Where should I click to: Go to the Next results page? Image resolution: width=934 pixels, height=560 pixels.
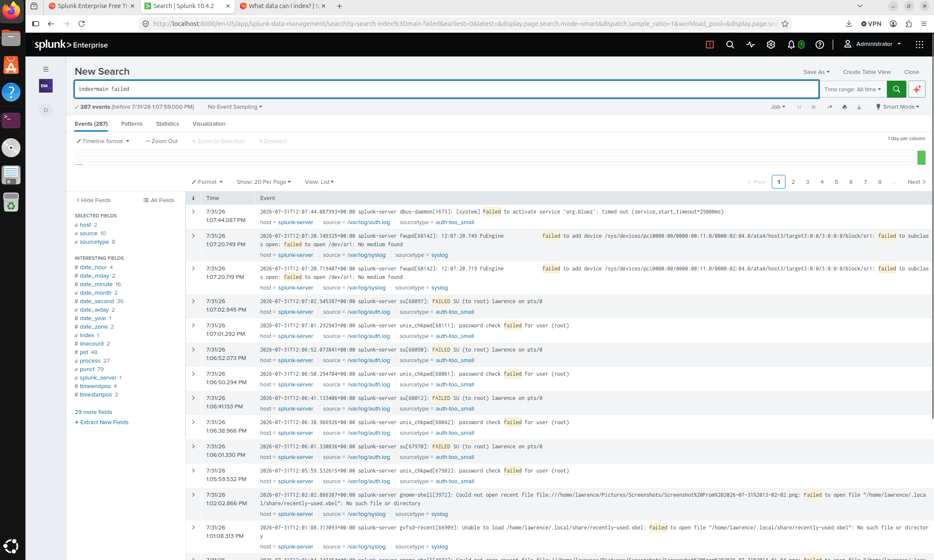[916, 182]
